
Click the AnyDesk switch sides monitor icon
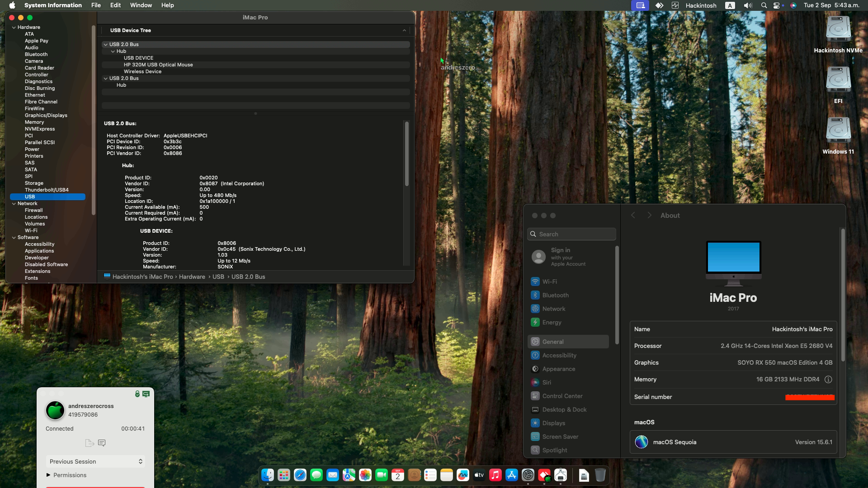(x=146, y=394)
